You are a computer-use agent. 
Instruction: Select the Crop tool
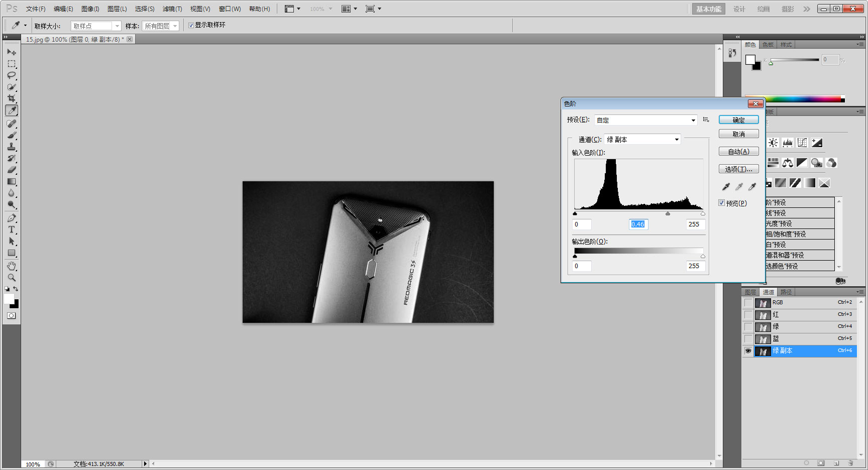(x=12, y=99)
